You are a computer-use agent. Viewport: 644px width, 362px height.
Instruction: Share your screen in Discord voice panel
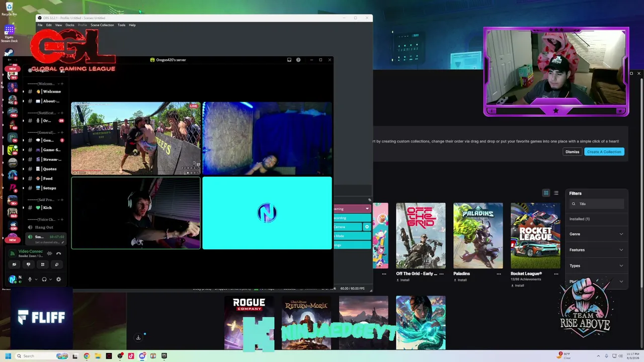(28, 264)
